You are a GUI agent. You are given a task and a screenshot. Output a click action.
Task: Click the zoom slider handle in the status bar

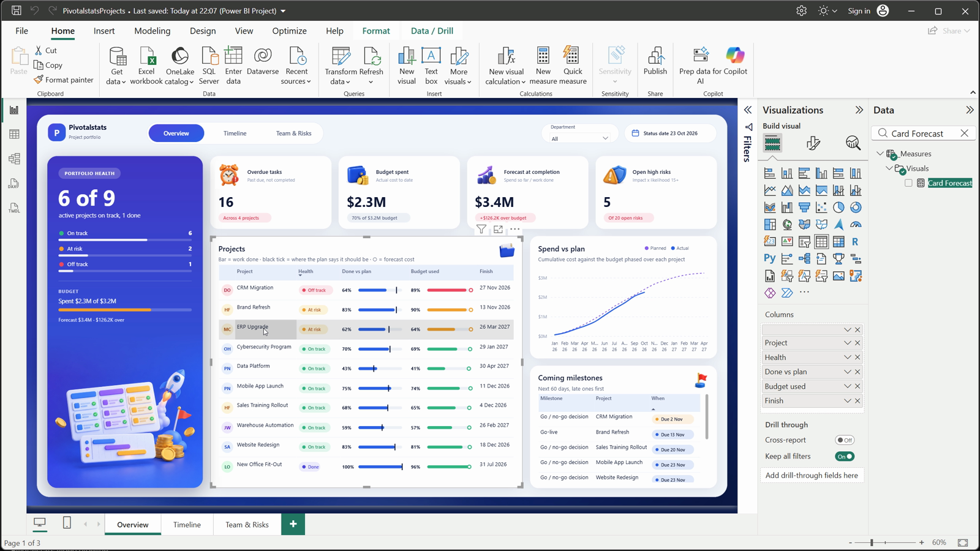(x=872, y=542)
